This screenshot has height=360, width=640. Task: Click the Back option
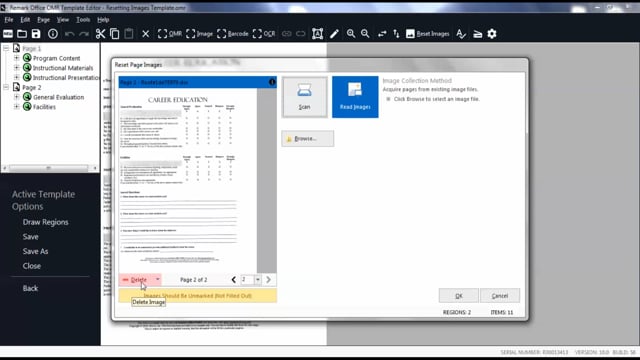(x=30, y=288)
